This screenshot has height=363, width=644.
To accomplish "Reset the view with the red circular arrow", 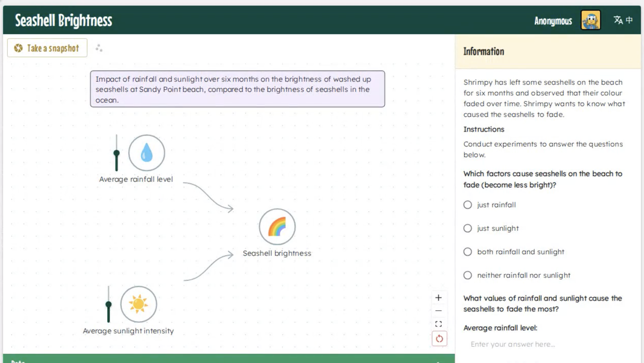I will coord(439,339).
